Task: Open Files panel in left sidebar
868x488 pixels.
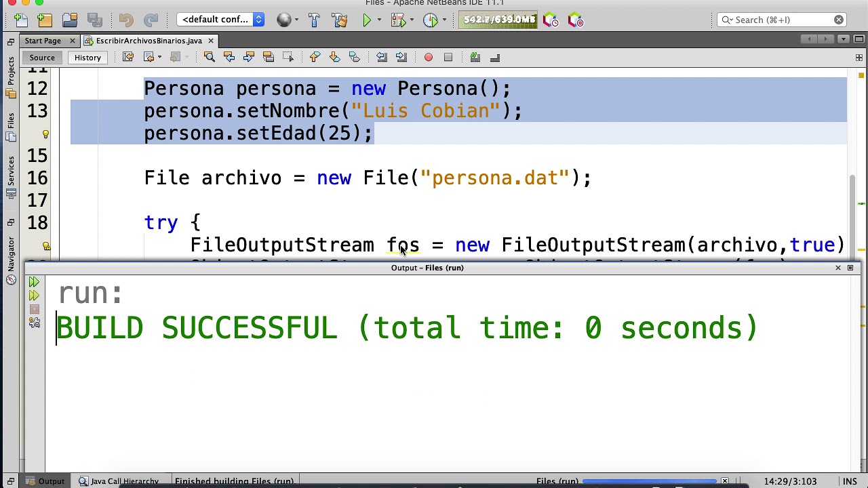Action: 11,127
